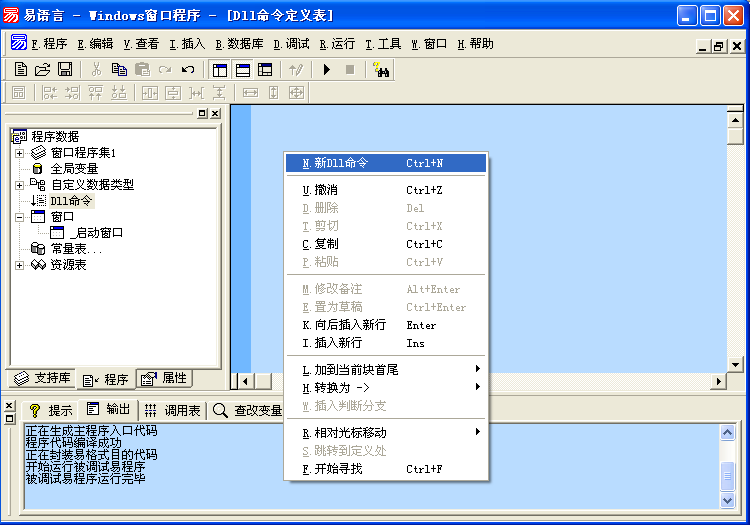Screen dimensions: 750x525
Task: Click the editor horizontal scrollbar right arrow
Action: point(718,382)
